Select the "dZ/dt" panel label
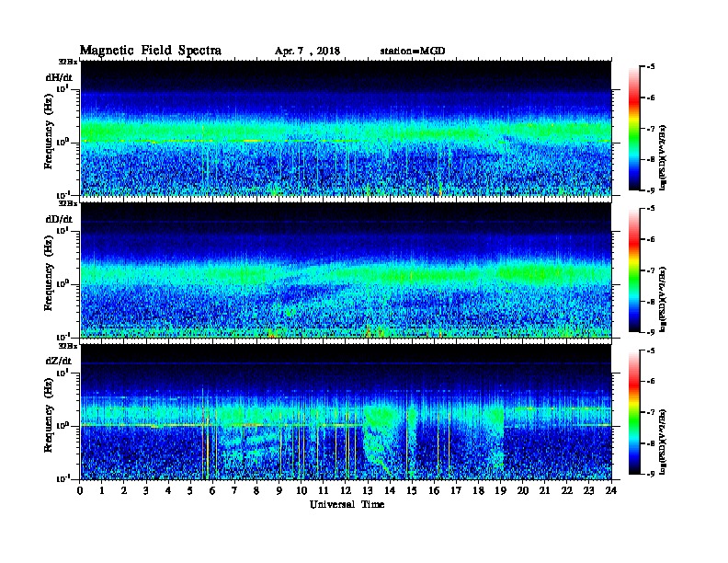 pyautogui.click(x=59, y=361)
